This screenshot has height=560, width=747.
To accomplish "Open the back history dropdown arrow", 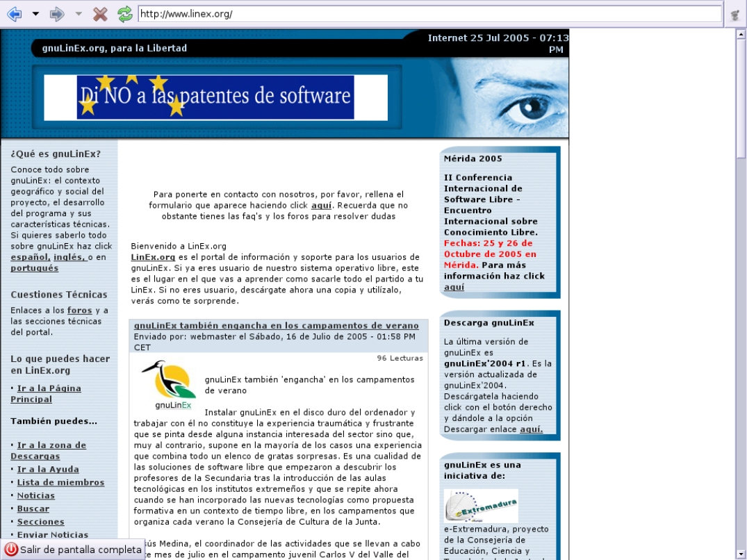I will tap(35, 14).
